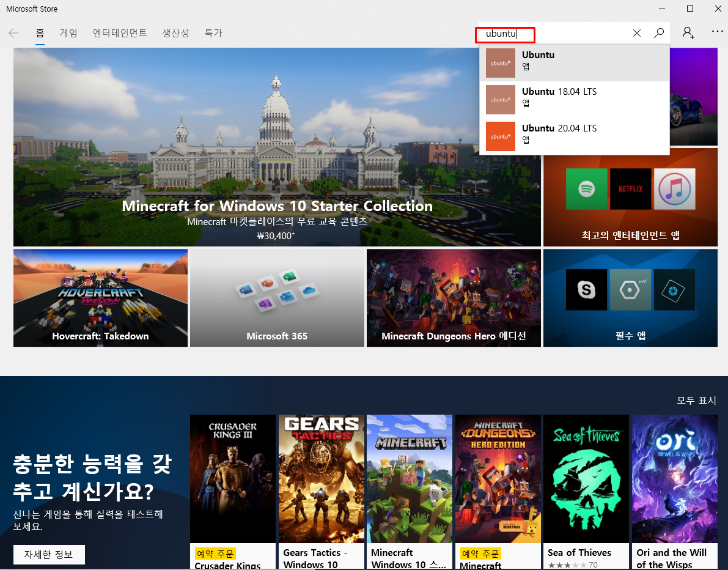Click the Crusader Kings 예약 주문 badge

point(215,553)
